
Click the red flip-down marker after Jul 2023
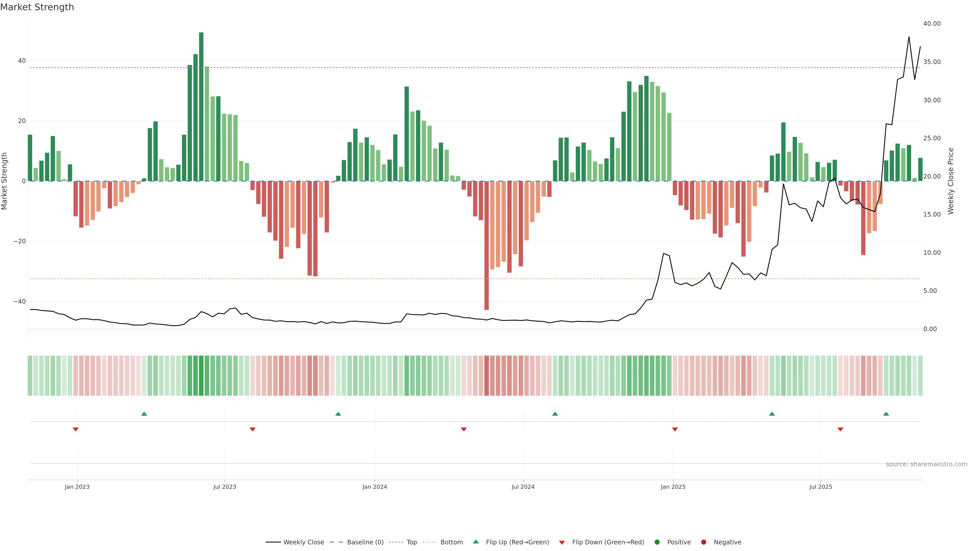coord(253,429)
